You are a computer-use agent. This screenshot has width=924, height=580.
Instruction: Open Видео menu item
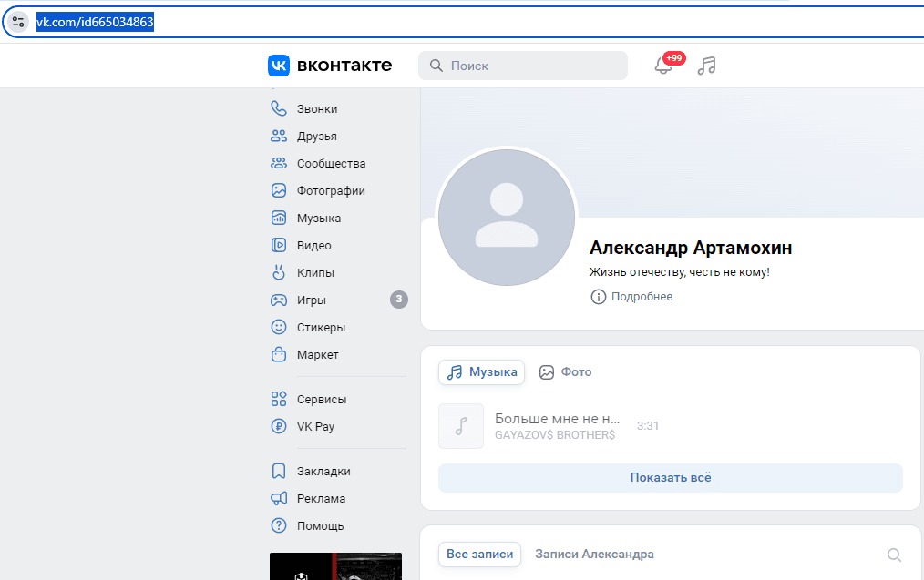tap(314, 246)
